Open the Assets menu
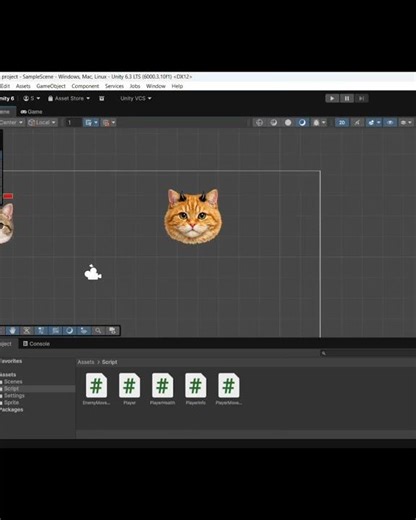Image resolution: width=416 pixels, height=520 pixels. (x=23, y=86)
